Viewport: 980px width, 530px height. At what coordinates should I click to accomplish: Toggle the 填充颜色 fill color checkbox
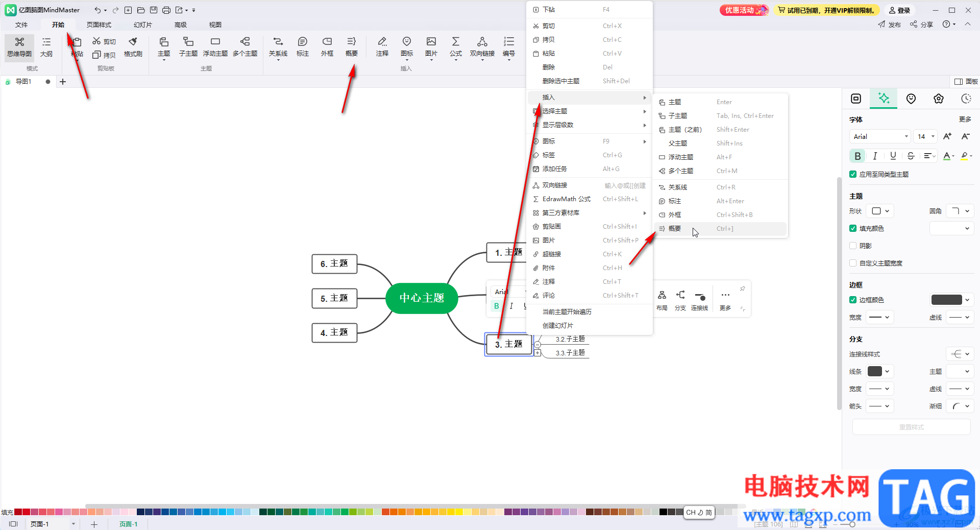click(852, 228)
